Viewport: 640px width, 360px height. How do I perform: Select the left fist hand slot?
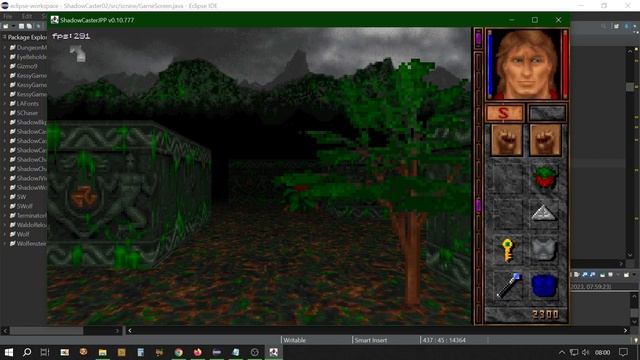(x=507, y=140)
